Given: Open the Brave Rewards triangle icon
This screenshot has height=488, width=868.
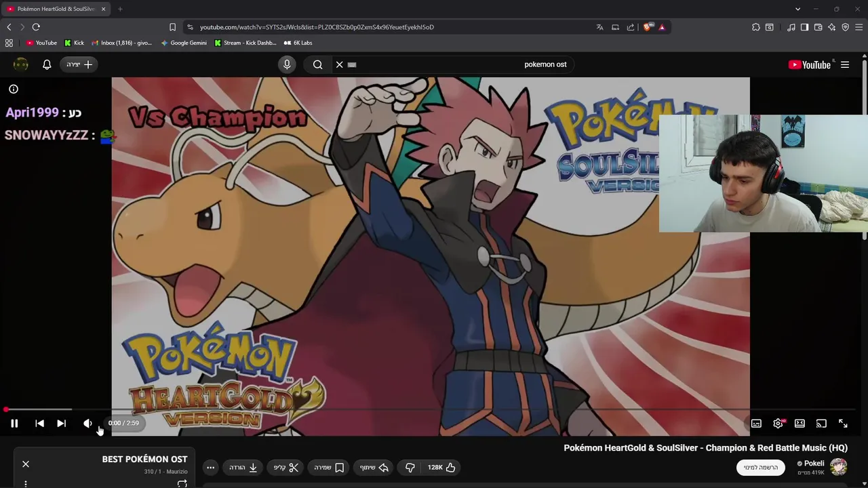Looking at the screenshot, I should click(662, 27).
